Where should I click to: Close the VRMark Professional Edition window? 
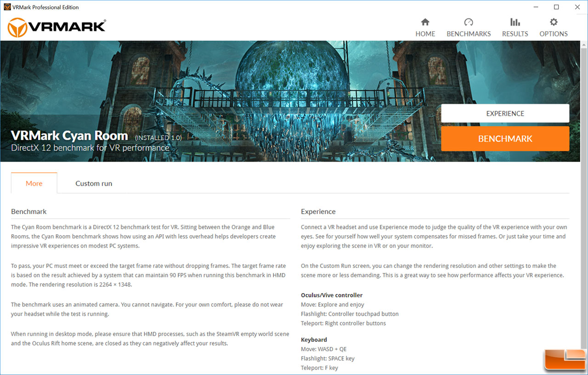(x=577, y=7)
